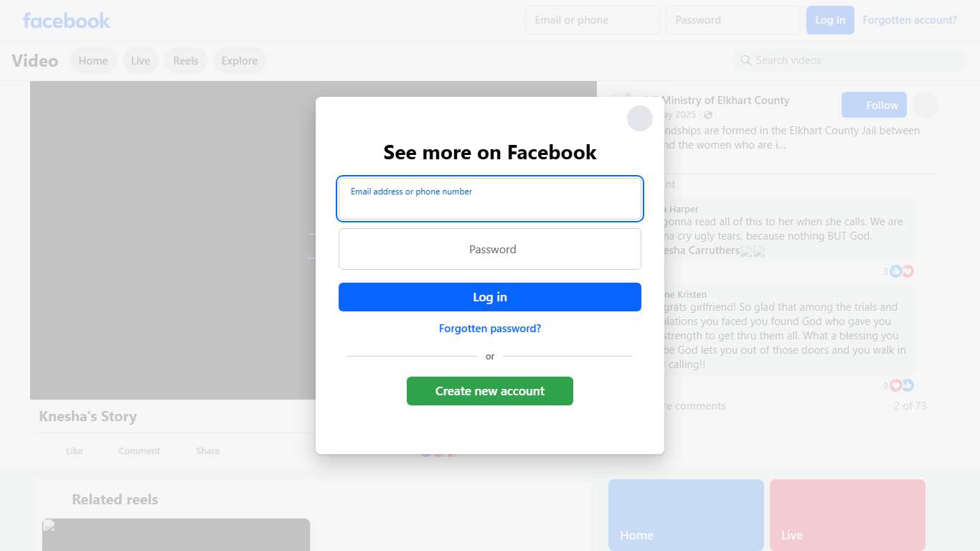Switch to the Live tab
Image resolution: width=980 pixels, height=551 pixels.
pyautogui.click(x=141, y=61)
